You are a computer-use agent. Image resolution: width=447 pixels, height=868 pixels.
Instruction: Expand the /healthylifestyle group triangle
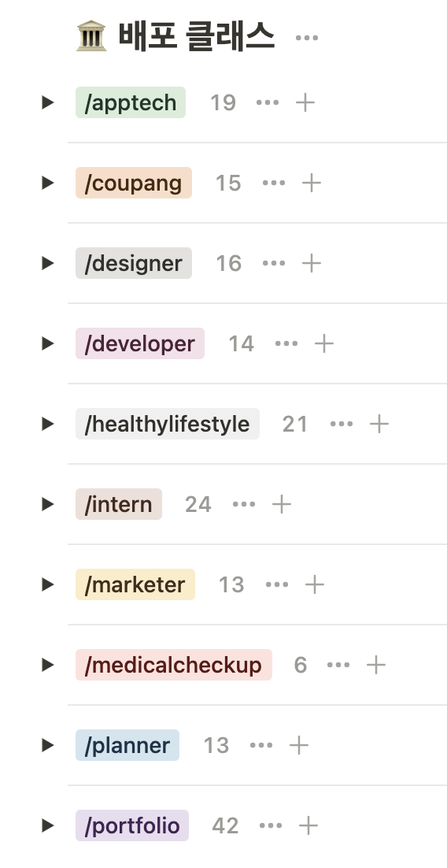pos(47,424)
